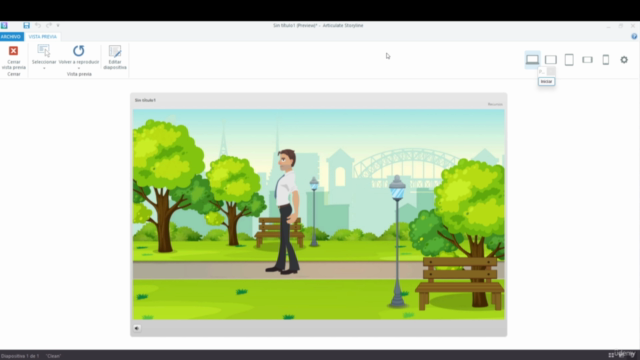Image resolution: width=640 pixels, height=360 pixels.
Task: Click Editar diapositiva icon
Action: 115,51
